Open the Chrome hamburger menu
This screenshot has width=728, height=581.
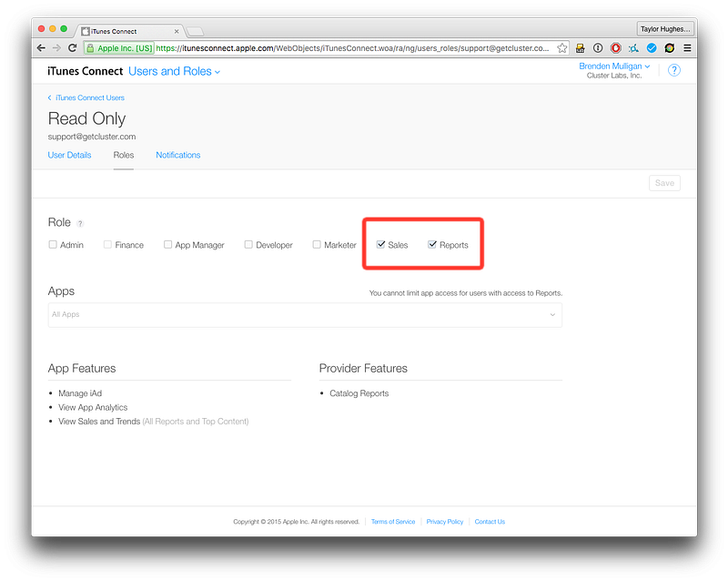688,48
